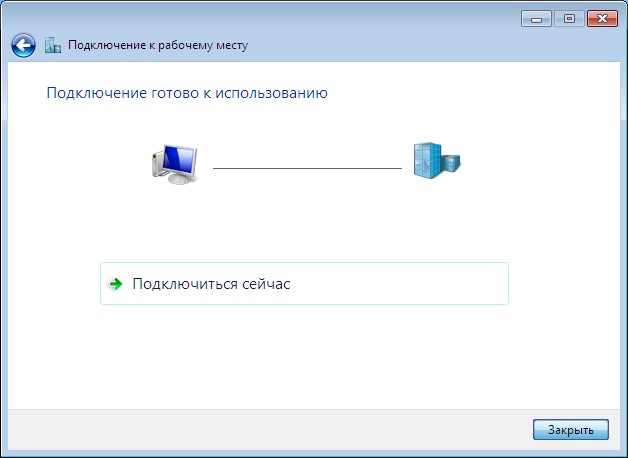The image size is (628, 458).
Task: Click the blue office building icon
Action: point(437,161)
